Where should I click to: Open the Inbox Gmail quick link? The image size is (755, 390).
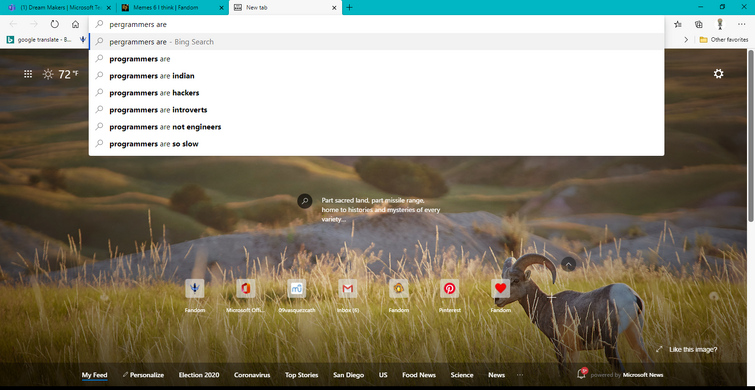coord(348,288)
